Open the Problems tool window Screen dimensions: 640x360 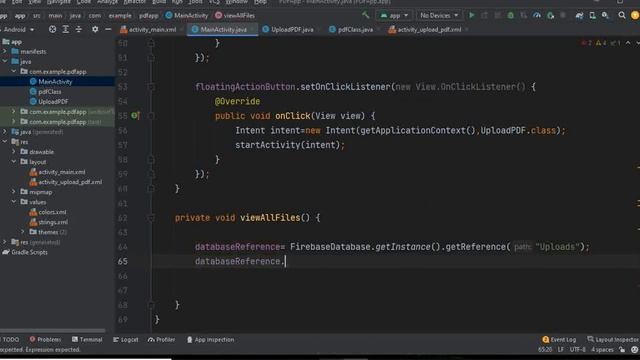click(45, 340)
